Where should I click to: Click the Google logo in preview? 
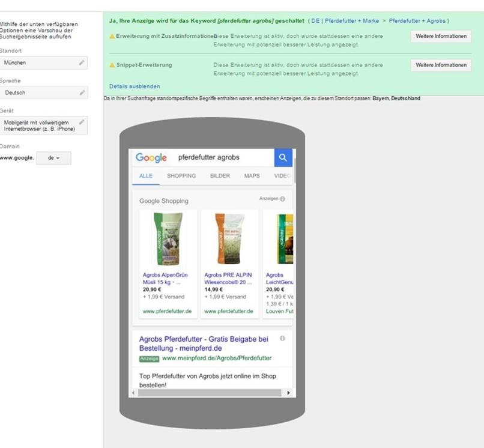[151, 157]
